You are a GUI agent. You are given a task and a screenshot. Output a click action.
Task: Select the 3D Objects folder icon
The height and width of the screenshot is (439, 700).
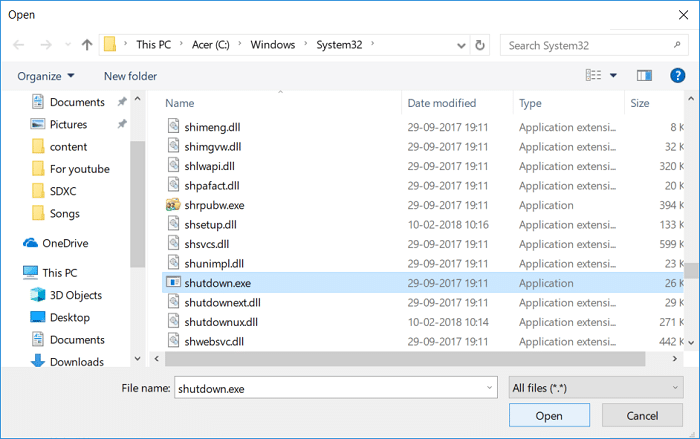(x=38, y=295)
